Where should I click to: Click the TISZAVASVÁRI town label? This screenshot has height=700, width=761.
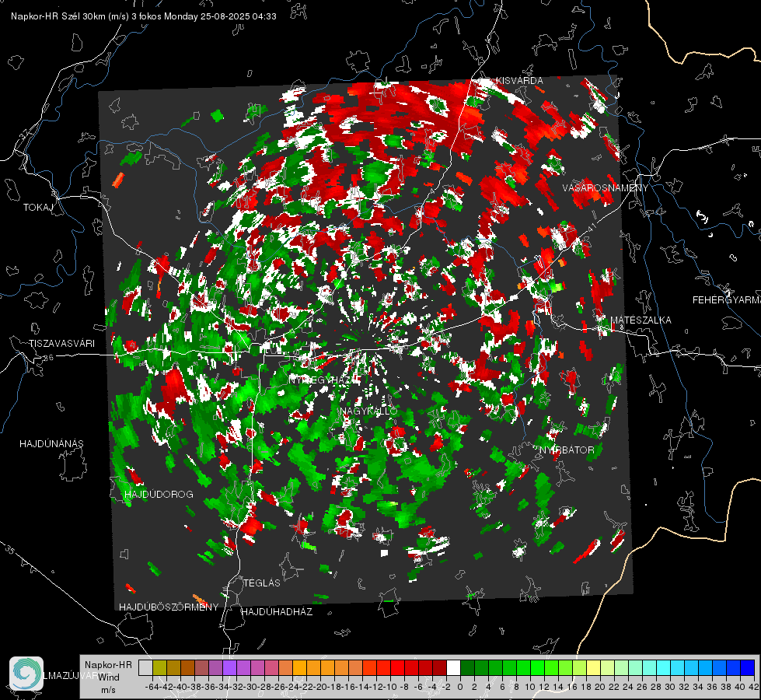61,344
